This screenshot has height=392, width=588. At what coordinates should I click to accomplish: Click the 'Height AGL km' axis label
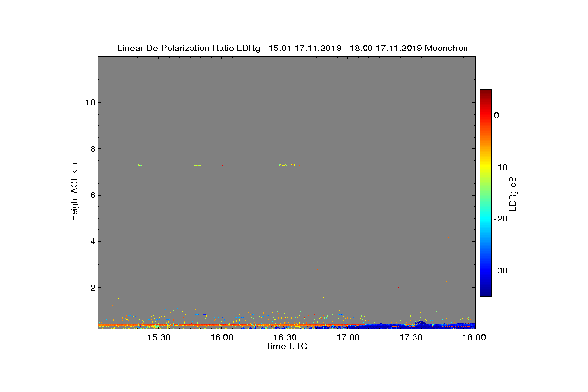[74, 193]
